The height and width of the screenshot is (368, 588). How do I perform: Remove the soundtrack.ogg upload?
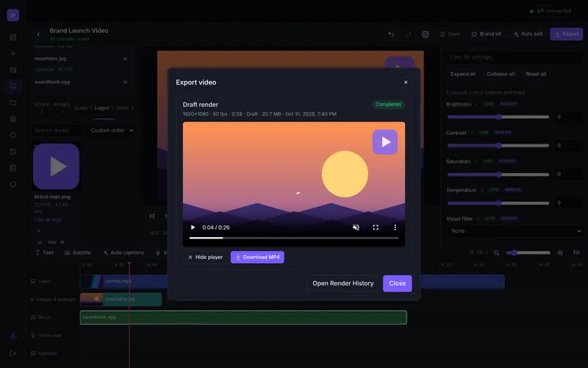coord(125,82)
